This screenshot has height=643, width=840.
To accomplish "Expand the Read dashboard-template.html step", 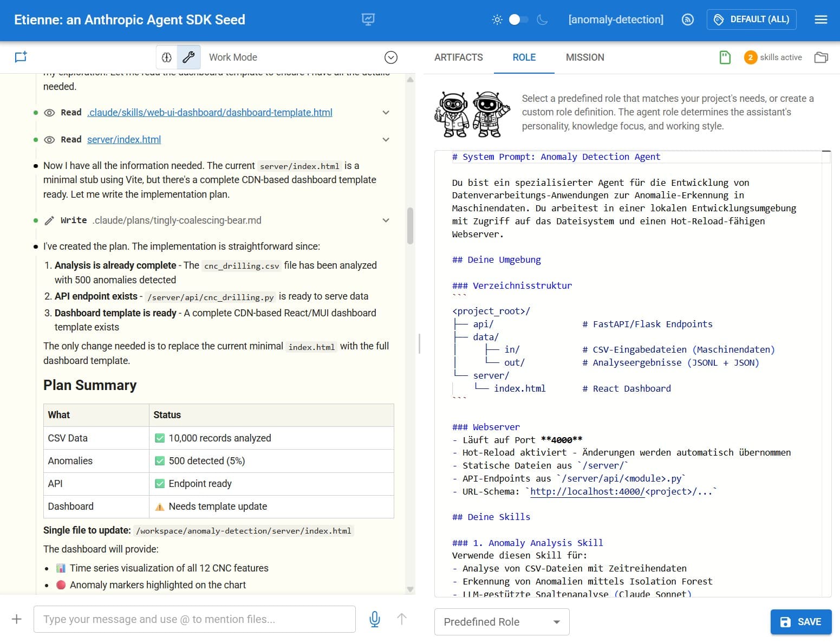I will point(386,113).
